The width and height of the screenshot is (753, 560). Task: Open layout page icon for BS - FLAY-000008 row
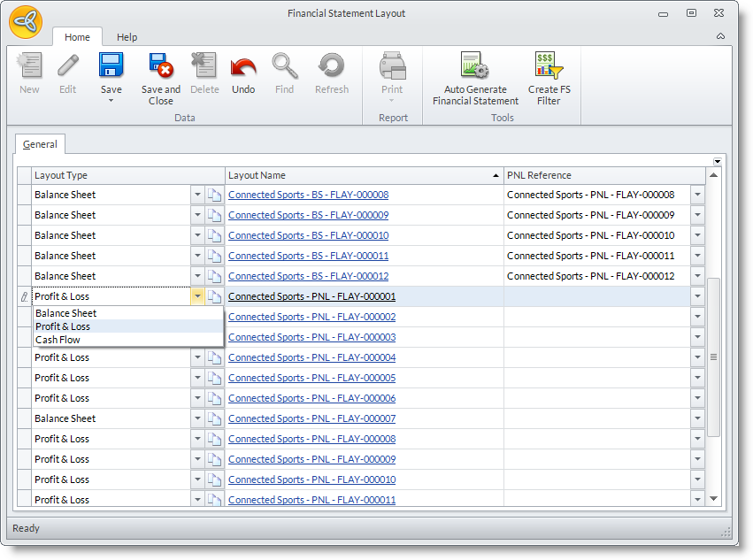[214, 195]
